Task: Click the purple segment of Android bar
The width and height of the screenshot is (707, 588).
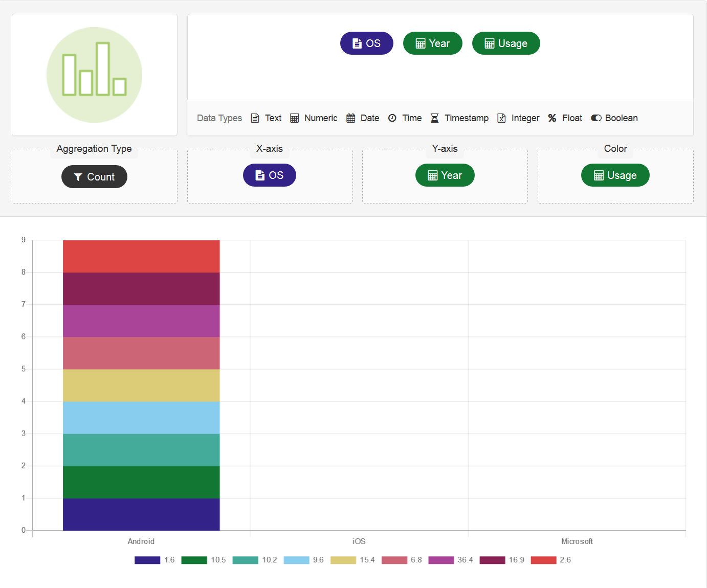Action: click(141, 321)
